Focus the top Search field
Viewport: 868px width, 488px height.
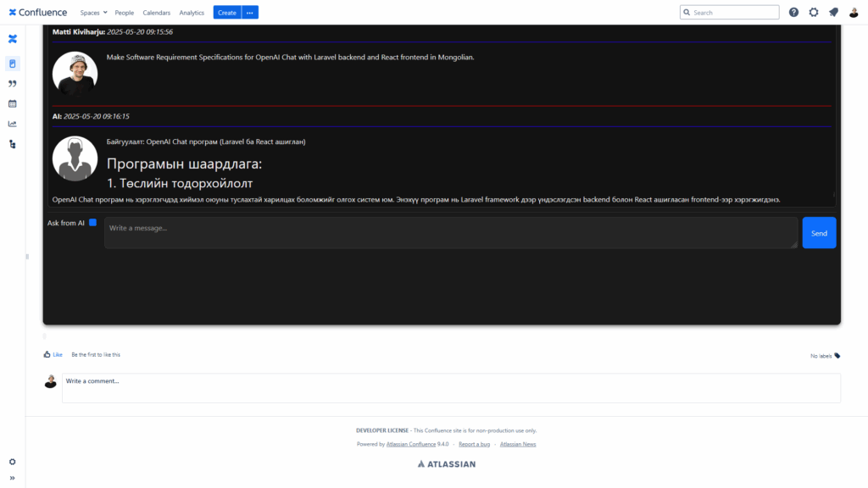point(729,12)
